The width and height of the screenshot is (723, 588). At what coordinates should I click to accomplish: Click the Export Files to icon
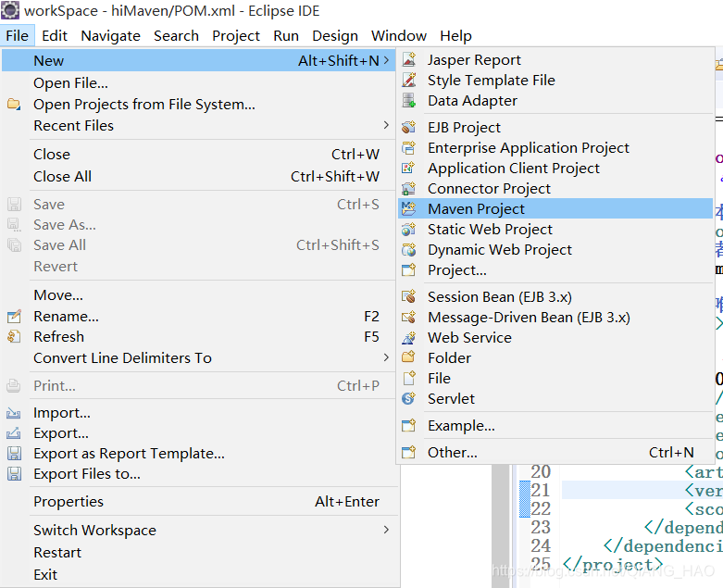click(14, 473)
